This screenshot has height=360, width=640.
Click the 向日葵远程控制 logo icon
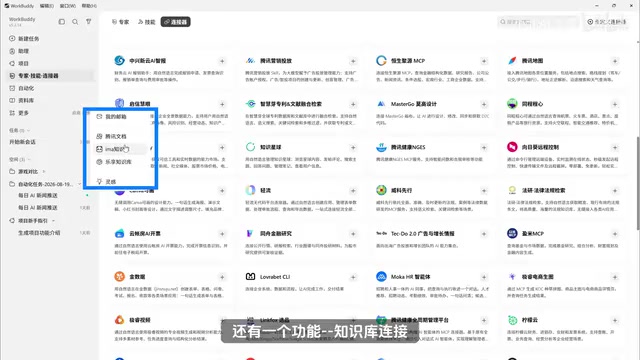point(512,147)
